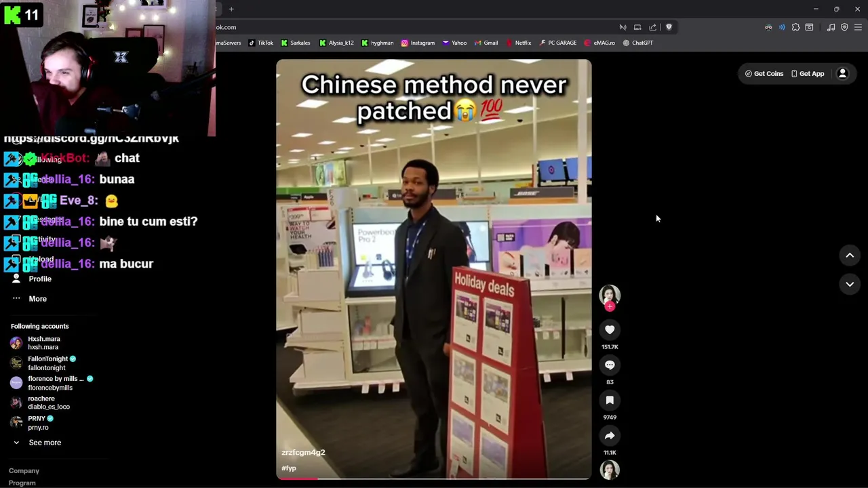Open the florence by mills following account

(52, 383)
